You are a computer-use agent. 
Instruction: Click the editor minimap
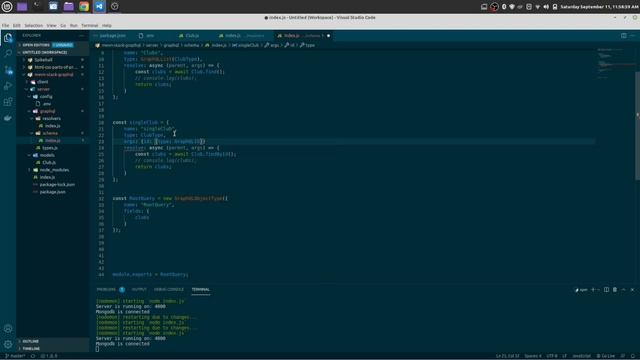[616, 63]
